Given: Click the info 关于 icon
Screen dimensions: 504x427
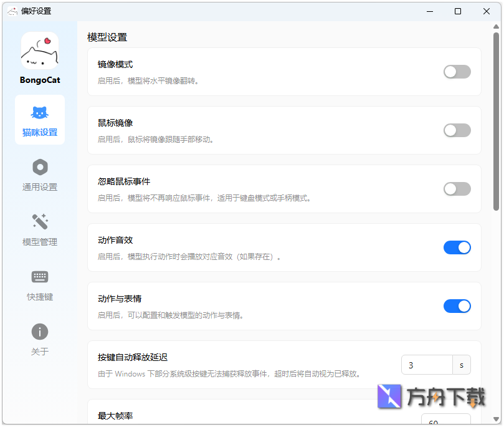Looking at the screenshot, I should [39, 331].
